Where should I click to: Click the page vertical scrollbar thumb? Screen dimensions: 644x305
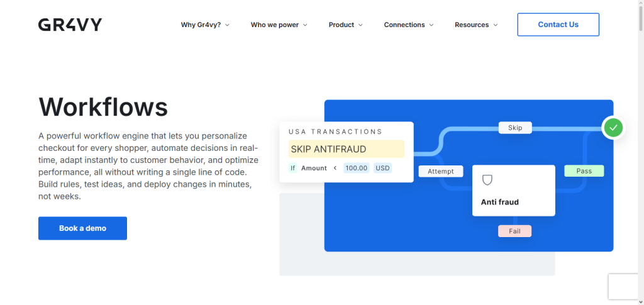tap(641, 15)
